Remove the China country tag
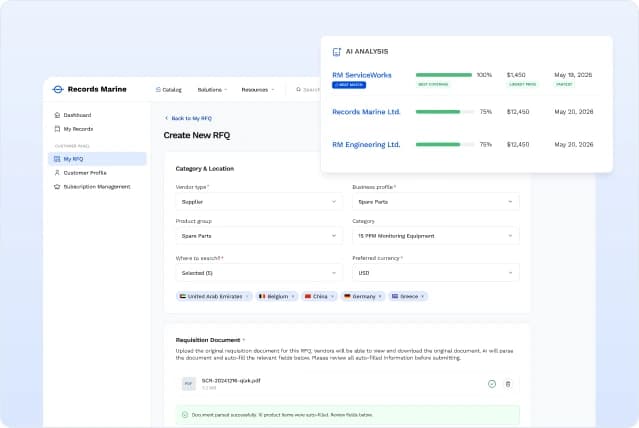The height and width of the screenshot is (428, 639). pos(332,296)
